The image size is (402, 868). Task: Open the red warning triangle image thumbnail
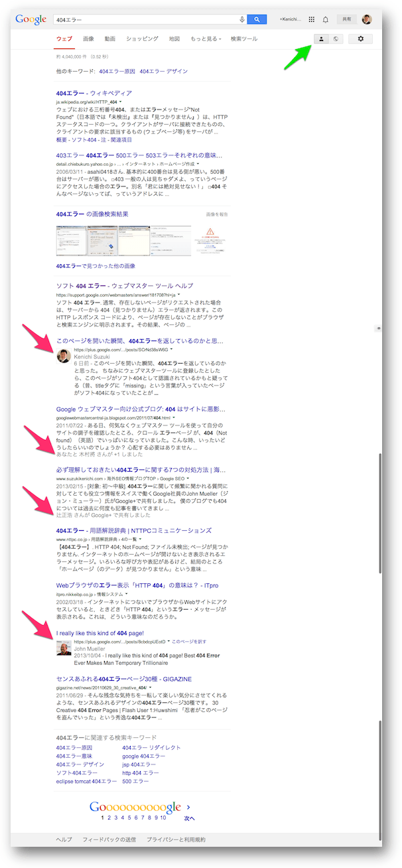point(210,240)
